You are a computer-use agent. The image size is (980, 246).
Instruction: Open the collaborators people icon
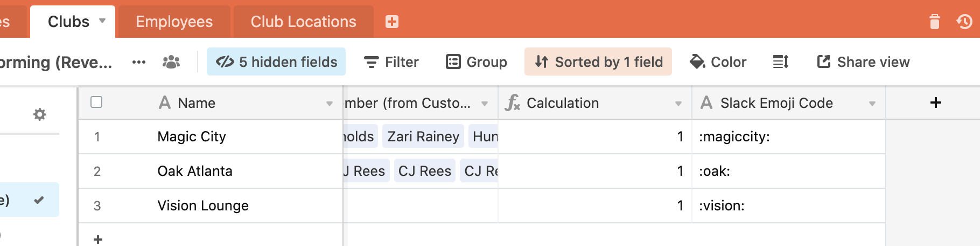(171, 62)
